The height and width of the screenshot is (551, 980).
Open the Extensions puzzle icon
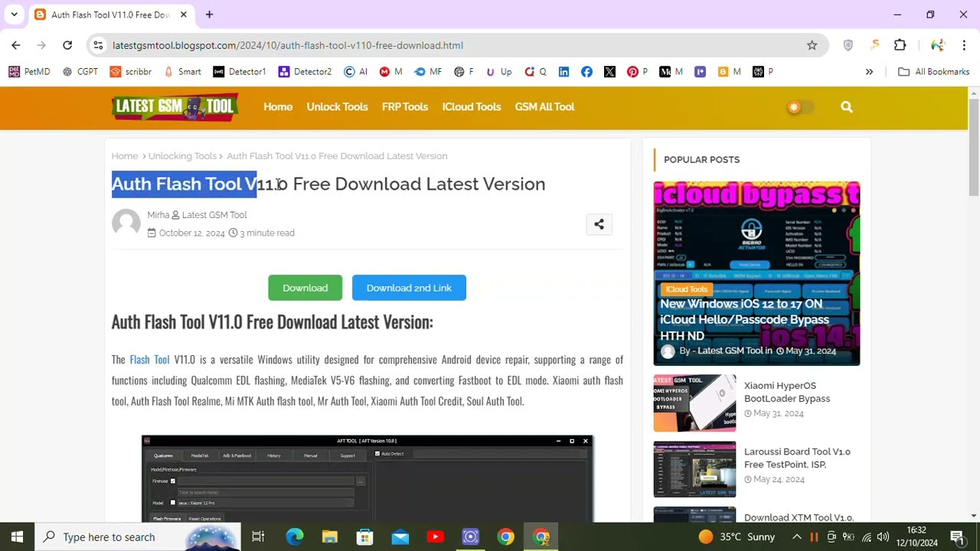pyautogui.click(x=900, y=45)
